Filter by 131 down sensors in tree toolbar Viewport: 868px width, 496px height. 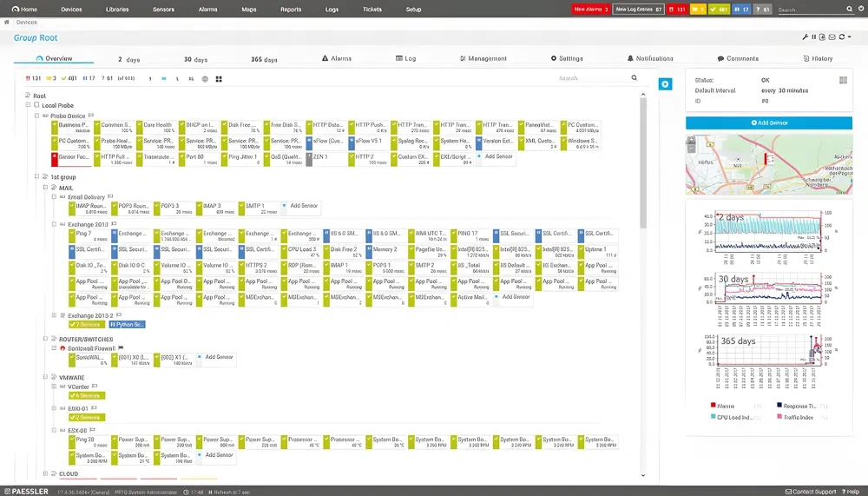[x=33, y=79]
